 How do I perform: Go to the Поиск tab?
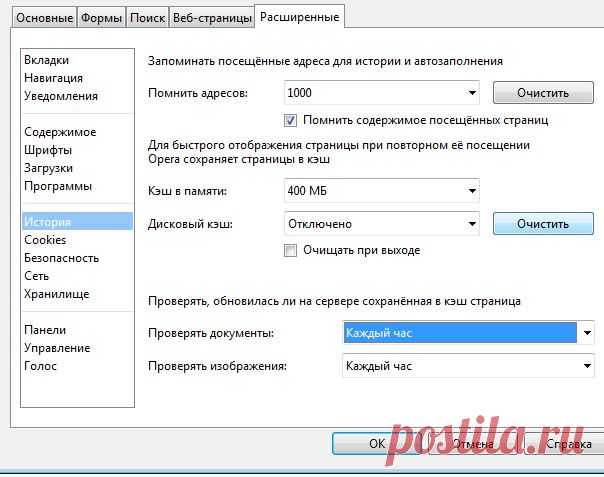click(x=147, y=17)
